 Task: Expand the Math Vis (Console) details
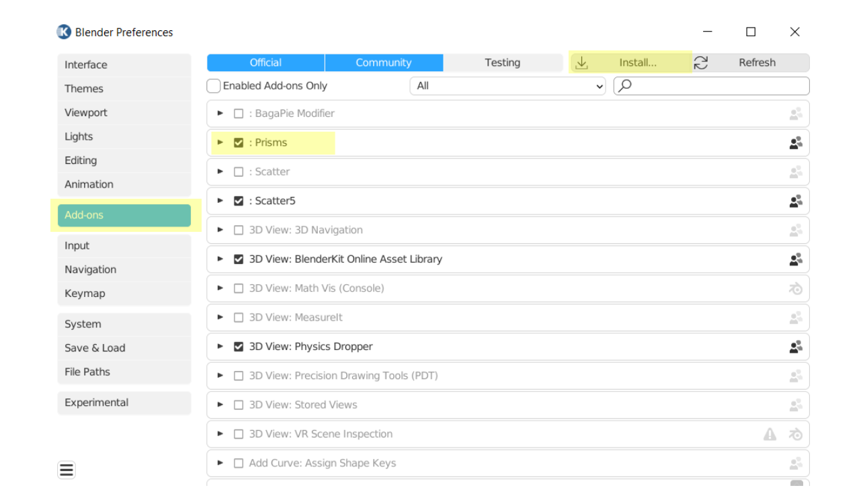click(220, 288)
